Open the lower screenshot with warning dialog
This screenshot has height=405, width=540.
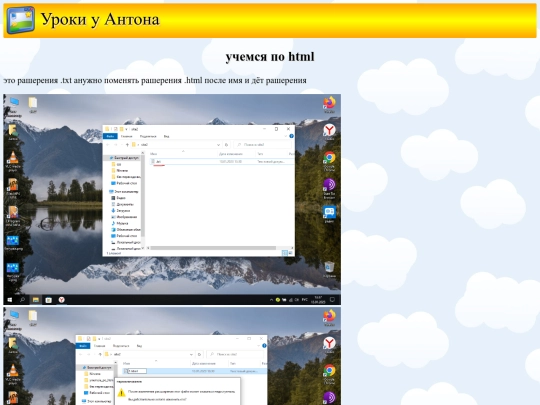[172, 356]
